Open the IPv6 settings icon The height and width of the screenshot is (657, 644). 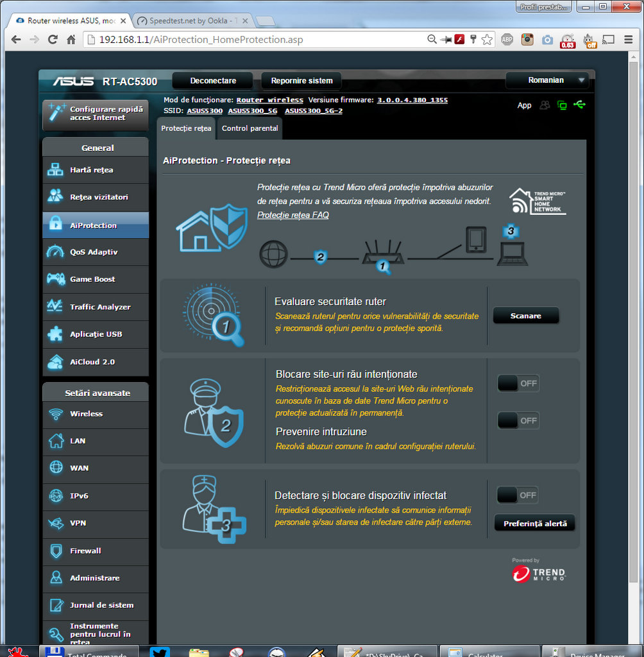pyautogui.click(x=56, y=496)
